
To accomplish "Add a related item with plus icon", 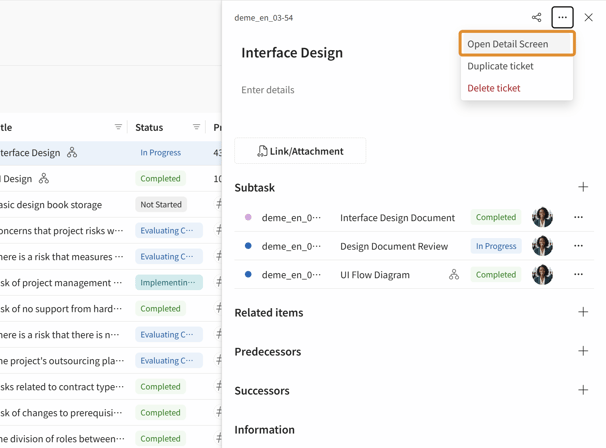I will 583,312.
